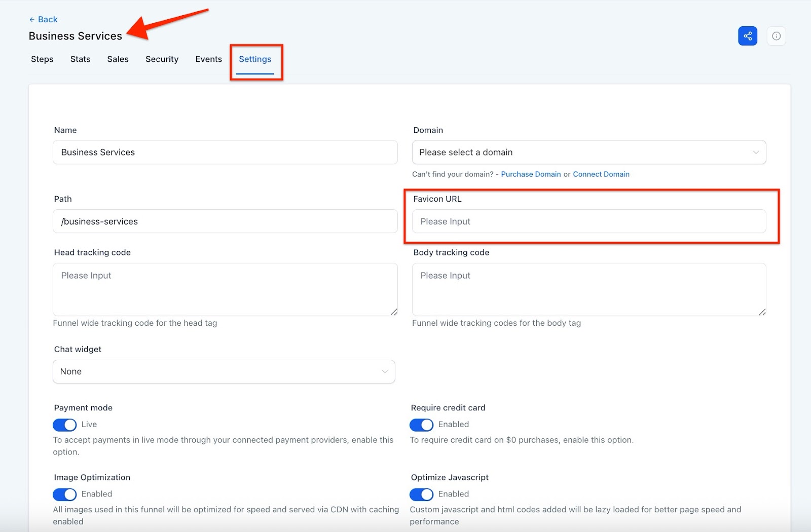Click the Back arrow link
Viewport: 811px width, 532px height.
tap(43, 19)
